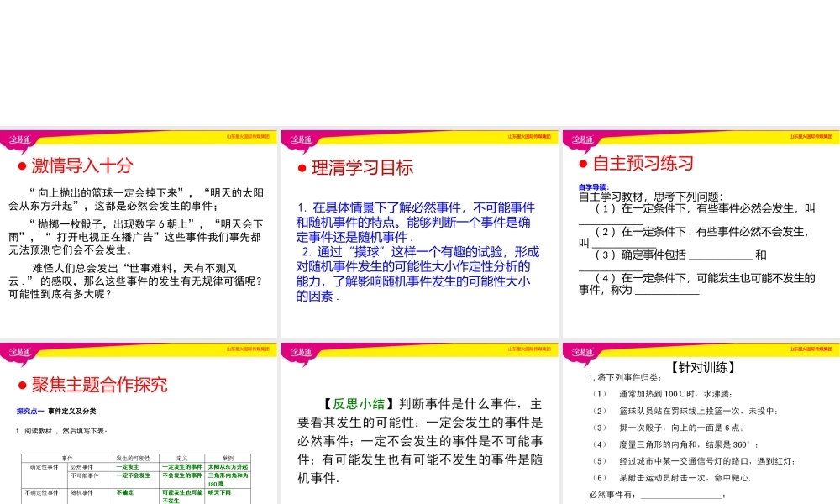Click the red bullet before 理清学习目标
The width and height of the screenshot is (840, 504).
[x=302, y=169]
